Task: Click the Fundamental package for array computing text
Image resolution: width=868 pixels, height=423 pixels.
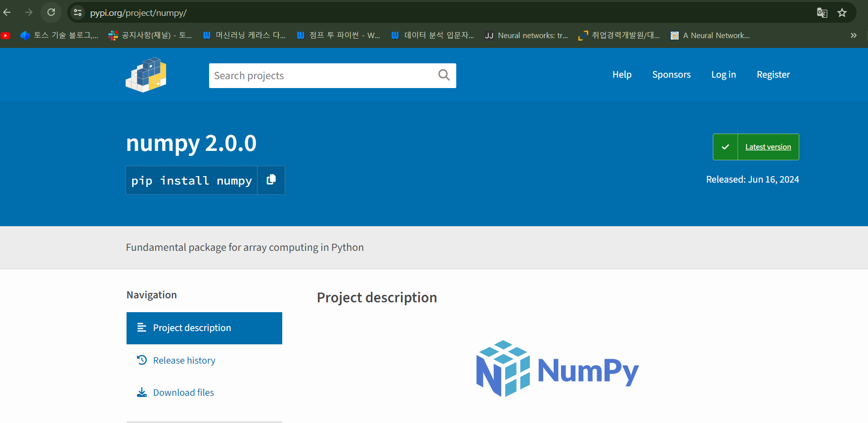Action: pos(245,247)
